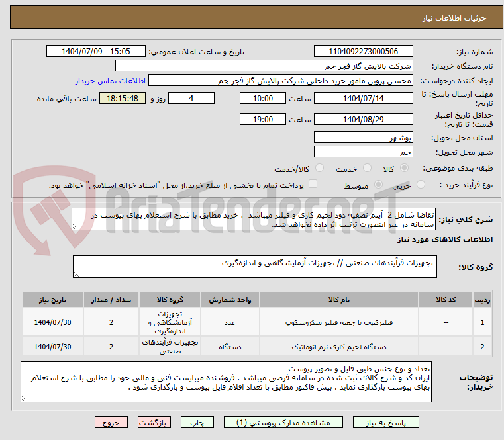This screenshot has height=440, width=504.
Task: Click the دستگاه لحیم کاری نرم اتوماتیک cell
Action: [x=339, y=347]
